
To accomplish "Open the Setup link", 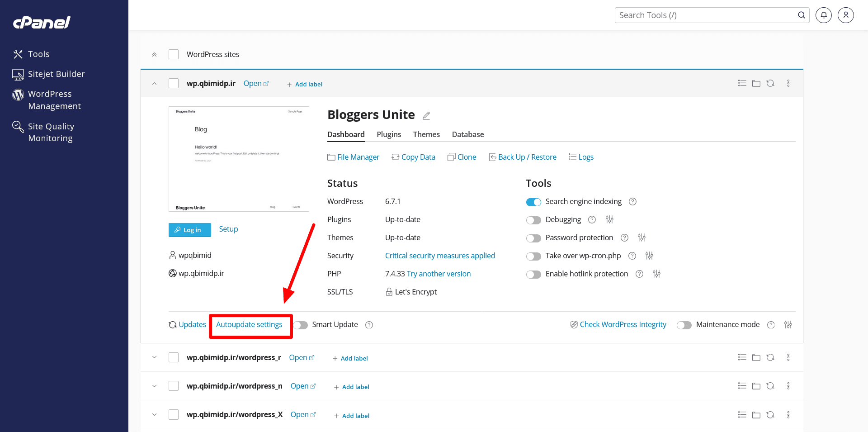I will pyautogui.click(x=228, y=229).
